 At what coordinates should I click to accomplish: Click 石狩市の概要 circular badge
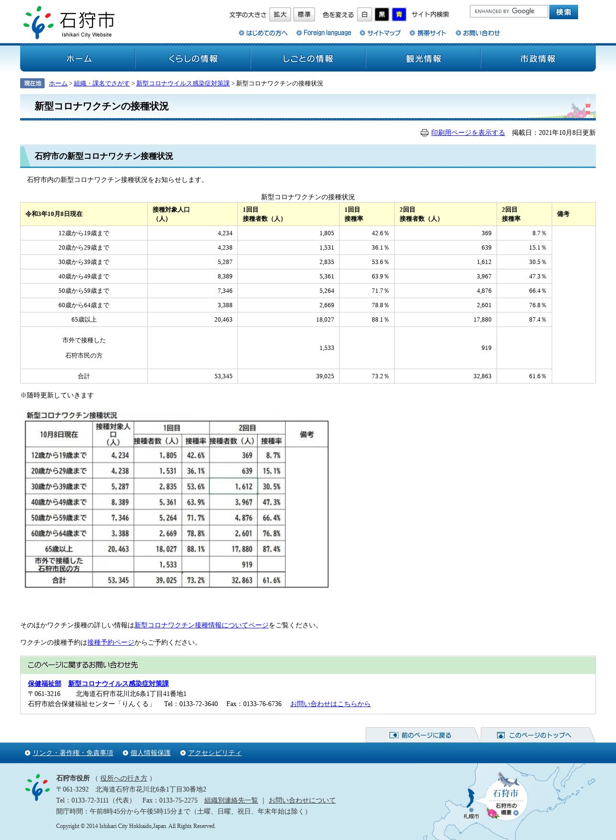[506, 799]
